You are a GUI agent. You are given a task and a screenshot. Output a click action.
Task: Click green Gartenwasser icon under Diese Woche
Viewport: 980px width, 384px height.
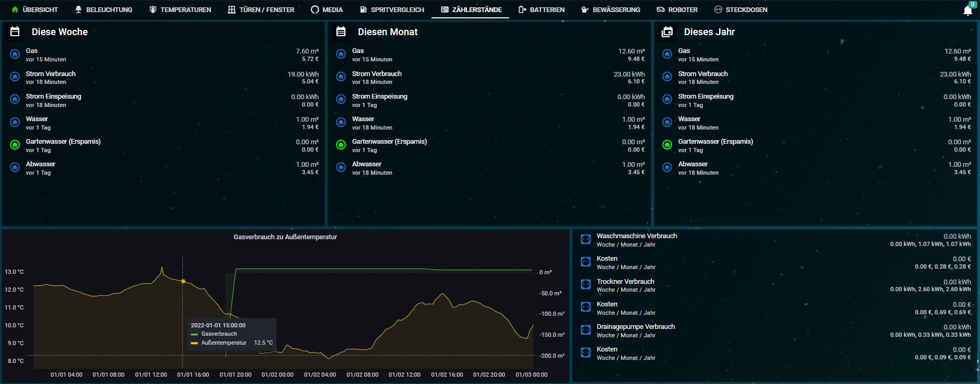click(15, 145)
